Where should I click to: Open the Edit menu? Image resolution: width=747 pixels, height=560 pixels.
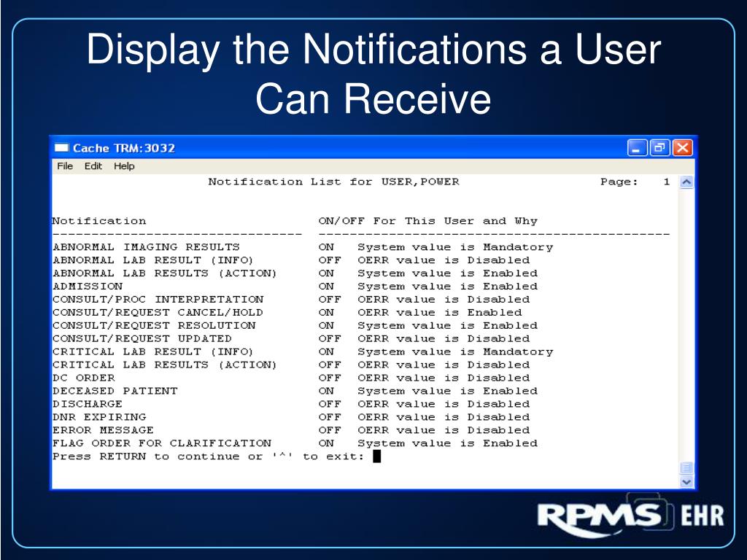[93, 166]
